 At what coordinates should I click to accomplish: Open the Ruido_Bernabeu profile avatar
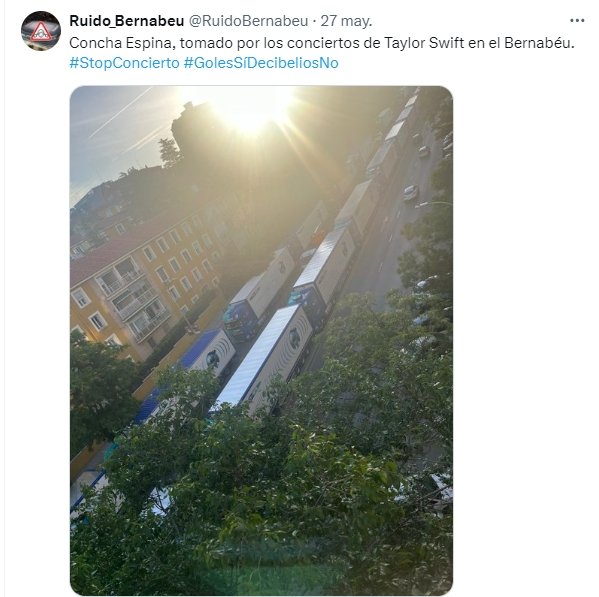pos(40,31)
